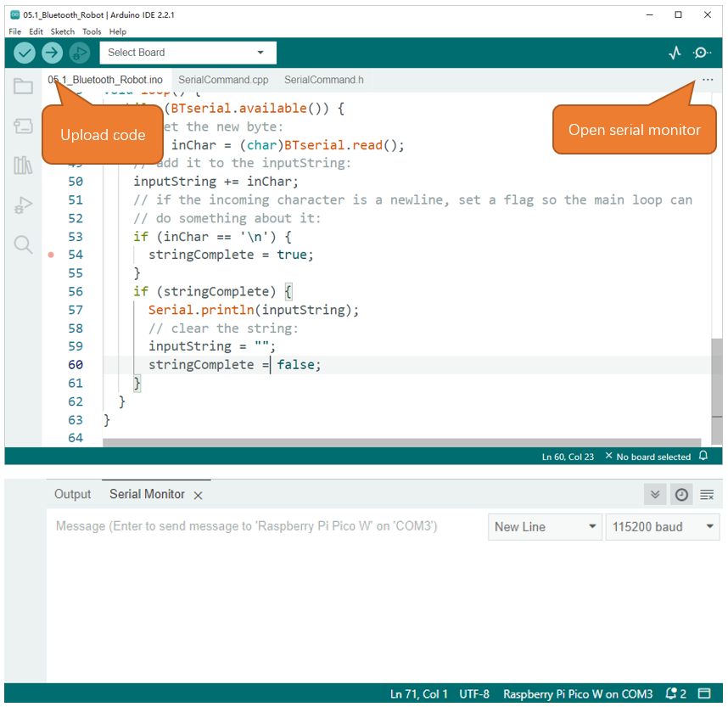Image resolution: width=728 pixels, height=707 pixels.
Task: Open the Boards Manager sidebar icon
Action: click(23, 126)
